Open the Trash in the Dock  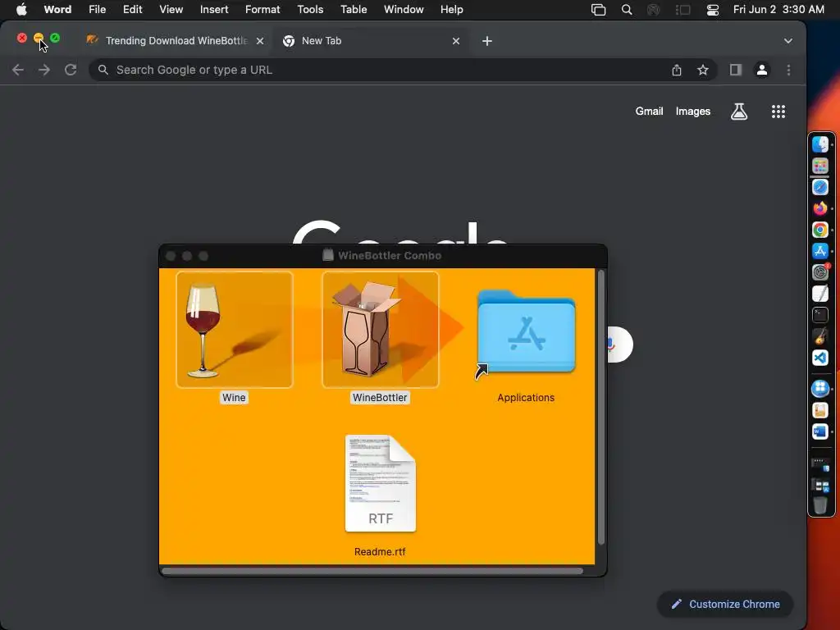tap(820, 504)
